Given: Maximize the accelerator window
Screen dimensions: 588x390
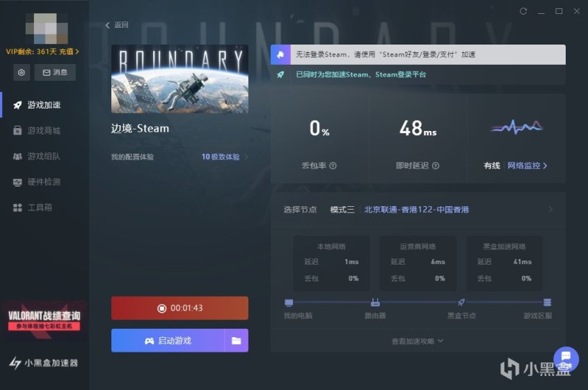Looking at the screenshot, I should click(x=559, y=11).
